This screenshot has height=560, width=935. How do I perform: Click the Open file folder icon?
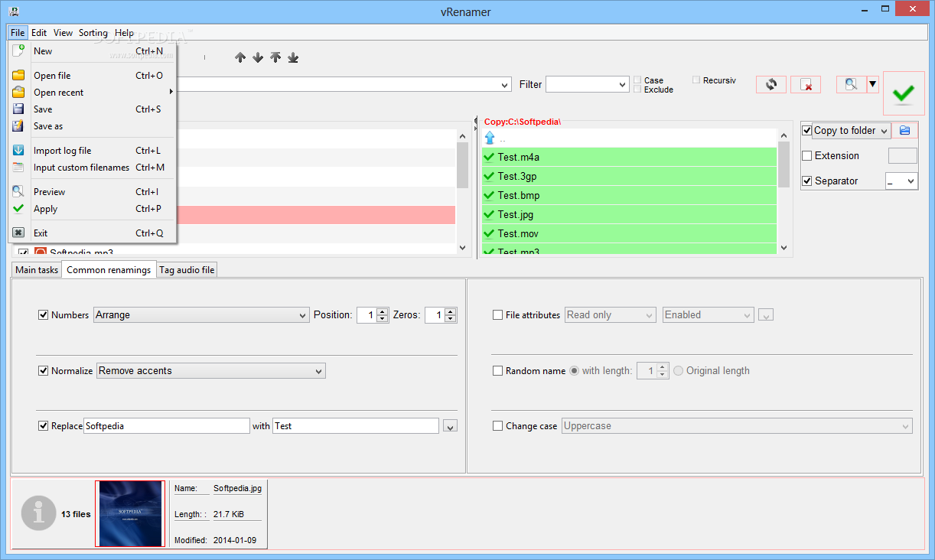click(x=18, y=76)
